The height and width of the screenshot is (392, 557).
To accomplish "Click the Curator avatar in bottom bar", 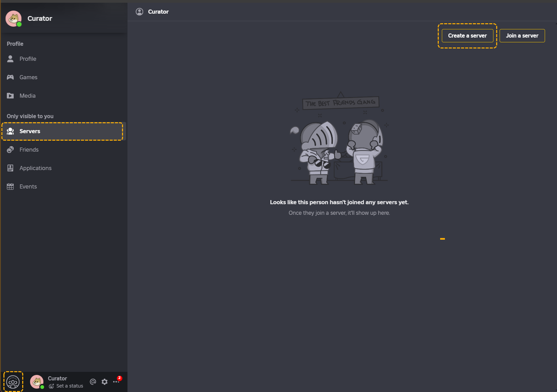I will (x=37, y=381).
